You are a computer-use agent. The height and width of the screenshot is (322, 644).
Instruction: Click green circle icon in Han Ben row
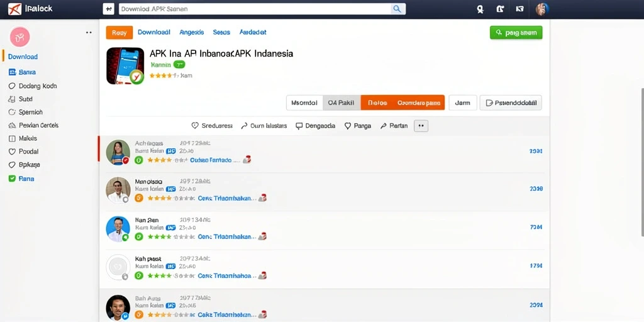tap(139, 236)
